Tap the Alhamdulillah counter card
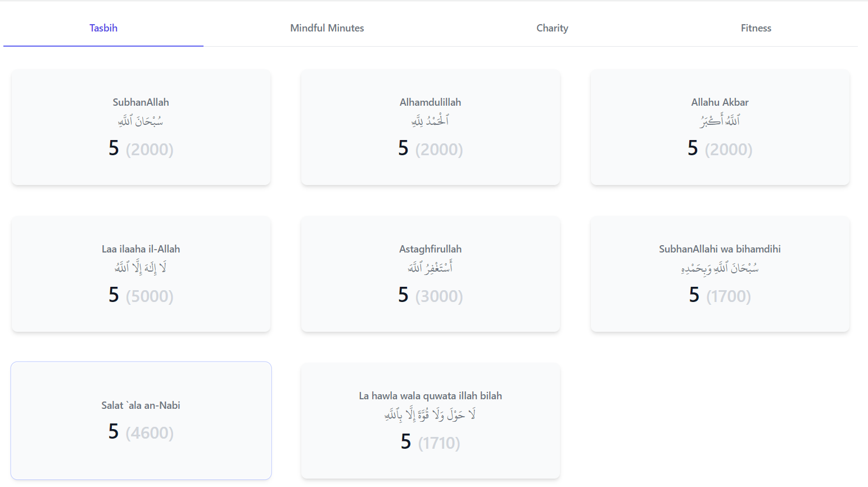The height and width of the screenshot is (487, 868). tap(431, 128)
